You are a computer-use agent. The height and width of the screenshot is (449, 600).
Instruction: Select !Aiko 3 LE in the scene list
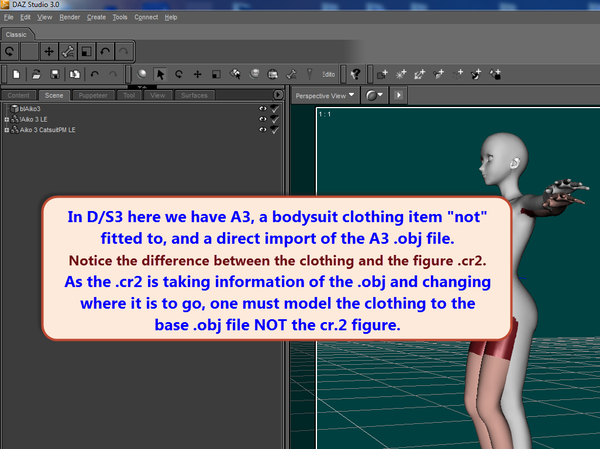click(33, 119)
